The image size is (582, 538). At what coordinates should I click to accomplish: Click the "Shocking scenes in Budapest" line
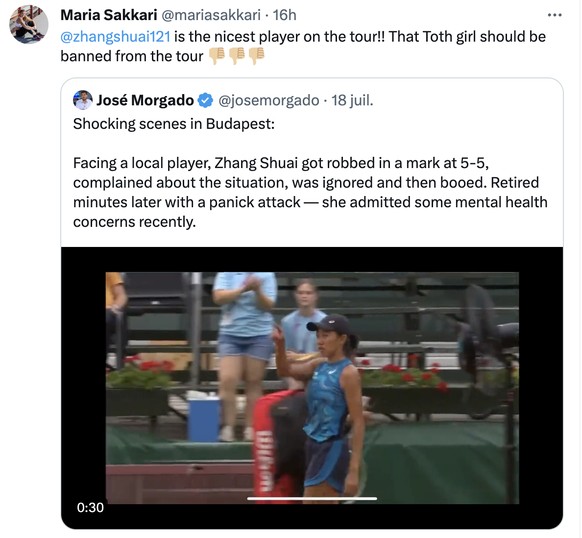point(174,124)
